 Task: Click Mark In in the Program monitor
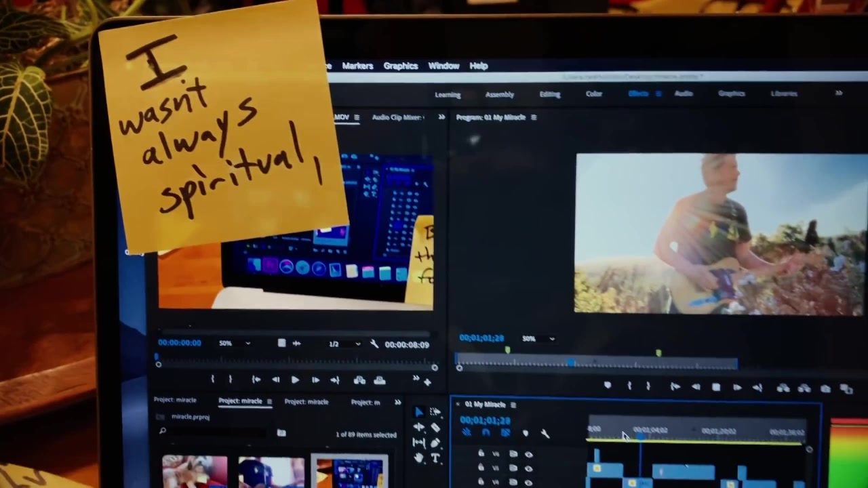coord(629,386)
